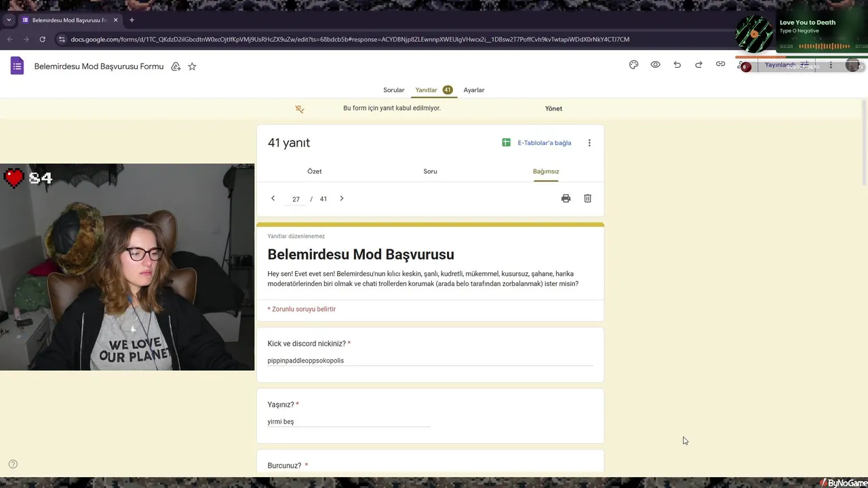The image size is (868, 488).
Task: Click the Yanıtlar düzenlenemez label
Action: 296,237
